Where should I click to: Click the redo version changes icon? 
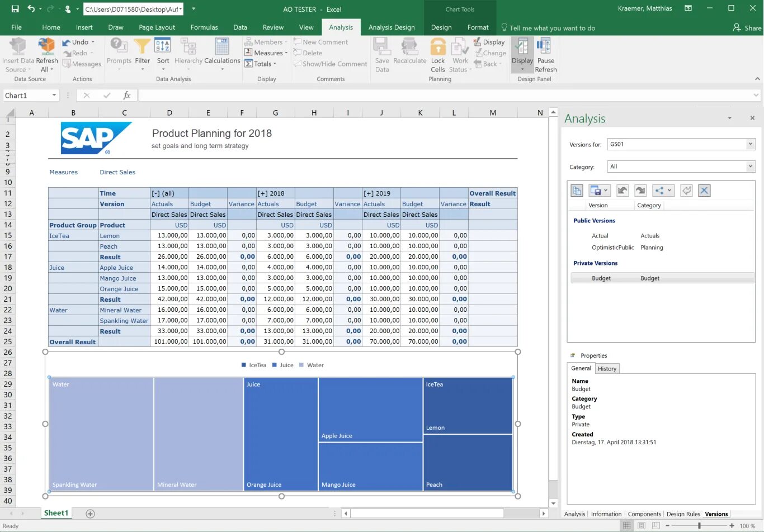point(640,191)
